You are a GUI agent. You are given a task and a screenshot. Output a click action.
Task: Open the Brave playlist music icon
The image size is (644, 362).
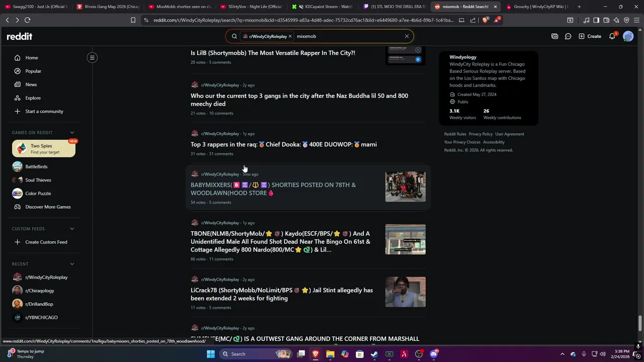tap(586, 20)
